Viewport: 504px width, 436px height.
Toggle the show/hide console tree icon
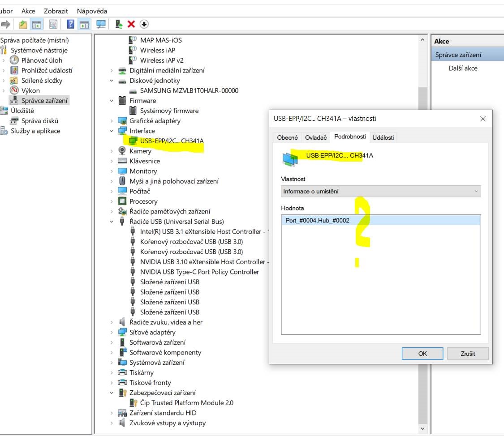coord(37,24)
